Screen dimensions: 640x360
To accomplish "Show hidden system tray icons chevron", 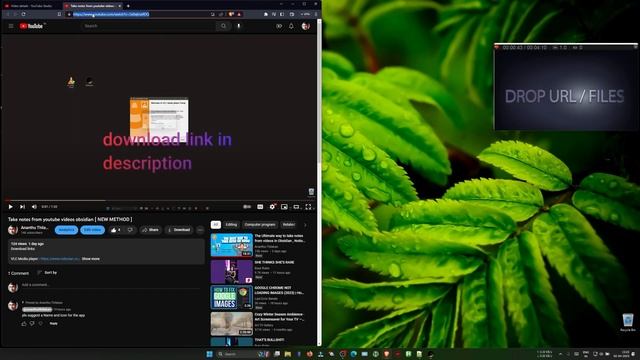I will (560, 354).
